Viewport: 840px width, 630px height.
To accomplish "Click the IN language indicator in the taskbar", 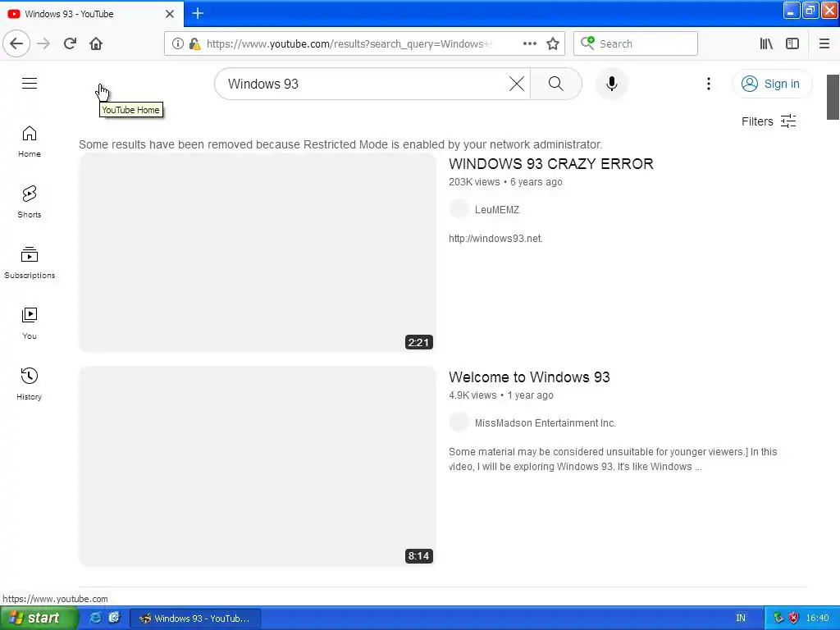I will [741, 619].
